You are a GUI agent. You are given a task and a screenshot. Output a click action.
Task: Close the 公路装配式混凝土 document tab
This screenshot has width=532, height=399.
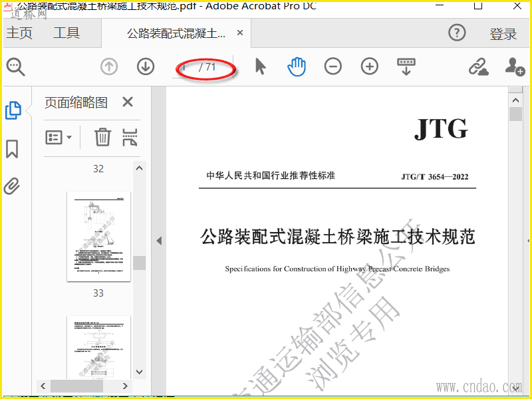pyautogui.click(x=240, y=33)
